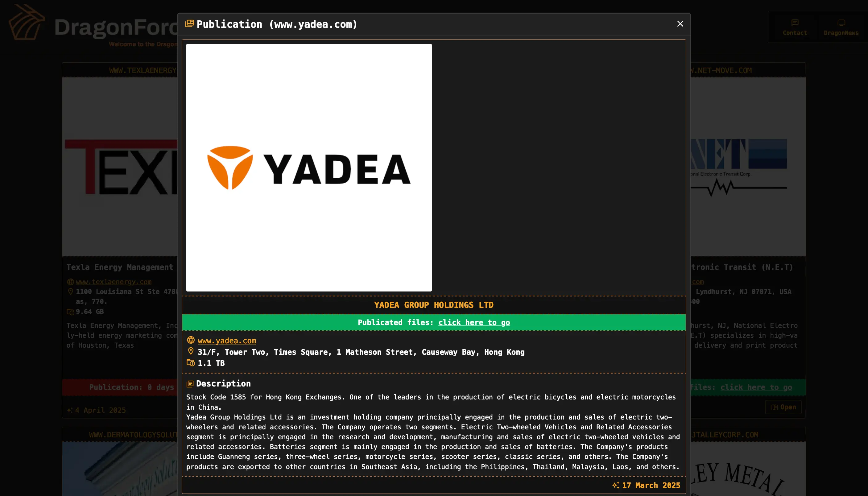This screenshot has width=868, height=496.
Task: Click the YADEA GROUP HOLDINGS LTD heading
Action: [x=434, y=305]
